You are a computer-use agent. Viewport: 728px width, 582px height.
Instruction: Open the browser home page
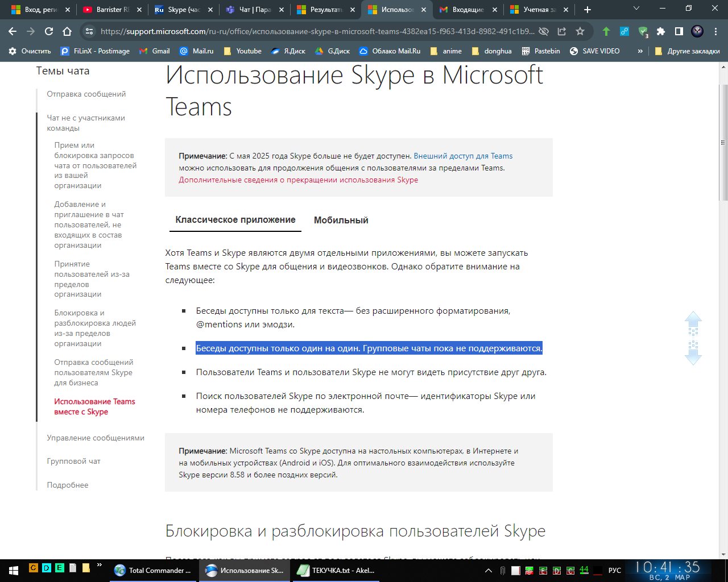point(67,31)
